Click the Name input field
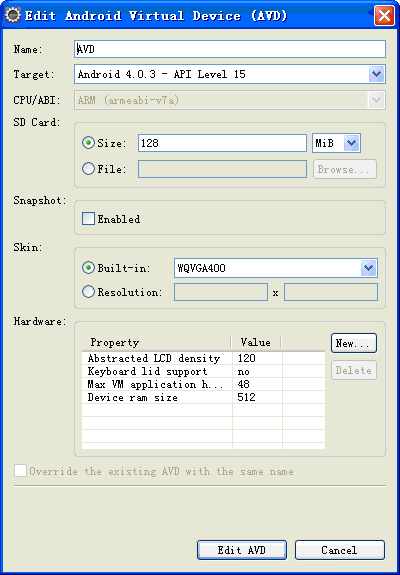Screen dimensions: 400x575 [x=230, y=49]
